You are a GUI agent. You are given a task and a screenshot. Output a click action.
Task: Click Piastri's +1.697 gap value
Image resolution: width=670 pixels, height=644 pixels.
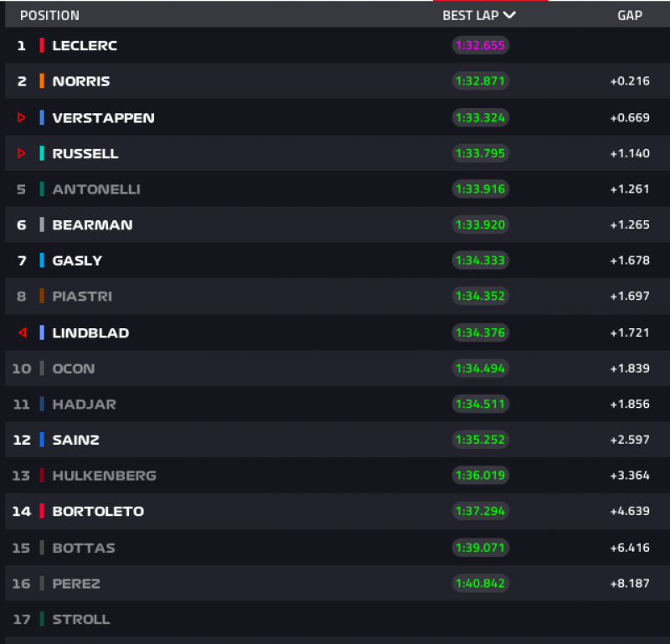(630, 296)
